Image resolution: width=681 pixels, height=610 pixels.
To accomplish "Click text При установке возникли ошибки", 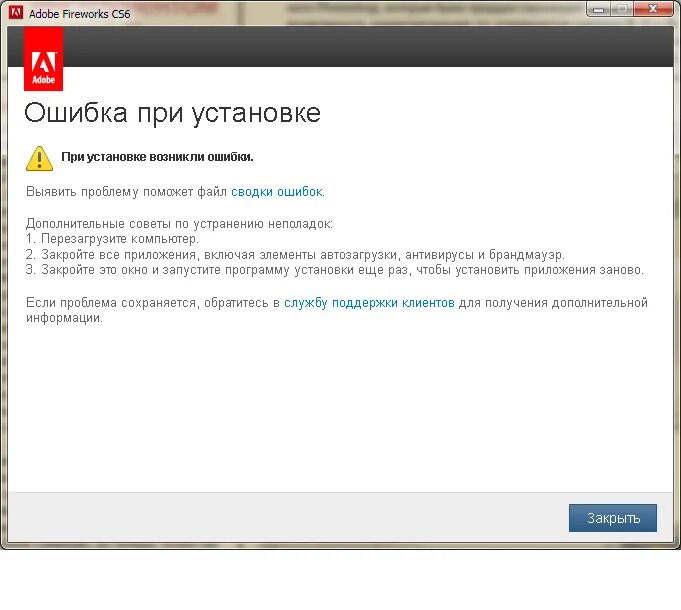I will pyautogui.click(x=157, y=157).
